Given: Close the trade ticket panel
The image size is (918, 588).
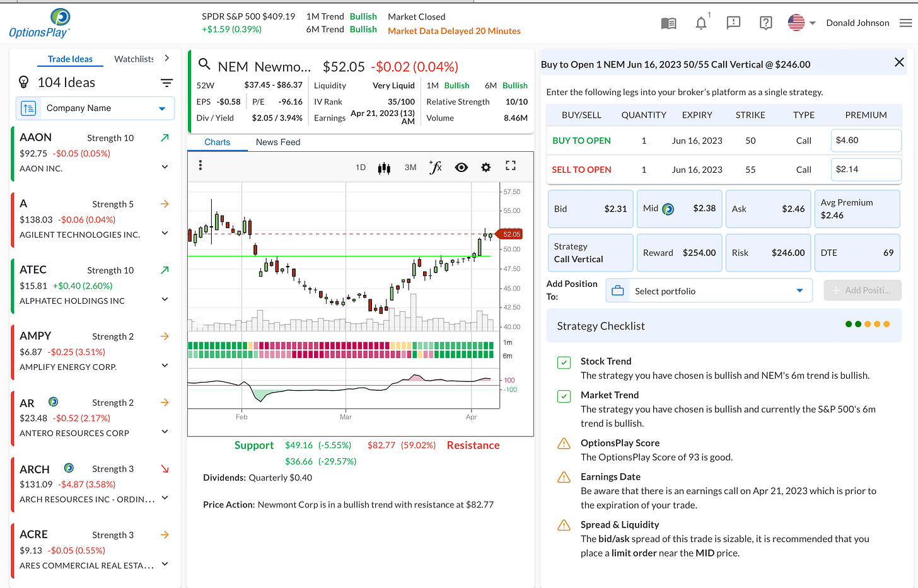Looking at the screenshot, I should click(900, 62).
